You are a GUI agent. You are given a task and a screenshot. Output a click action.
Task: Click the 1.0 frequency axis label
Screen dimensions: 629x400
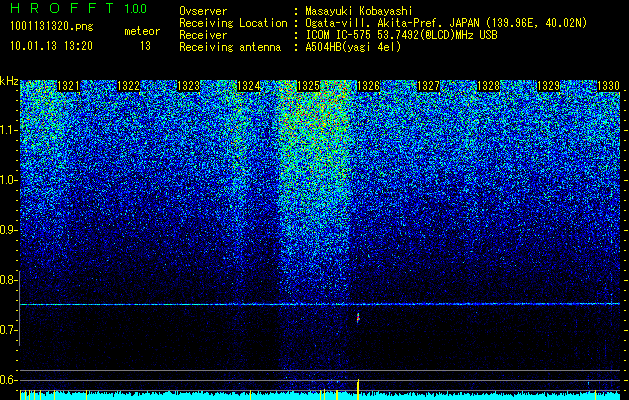pyautogui.click(x=8, y=180)
